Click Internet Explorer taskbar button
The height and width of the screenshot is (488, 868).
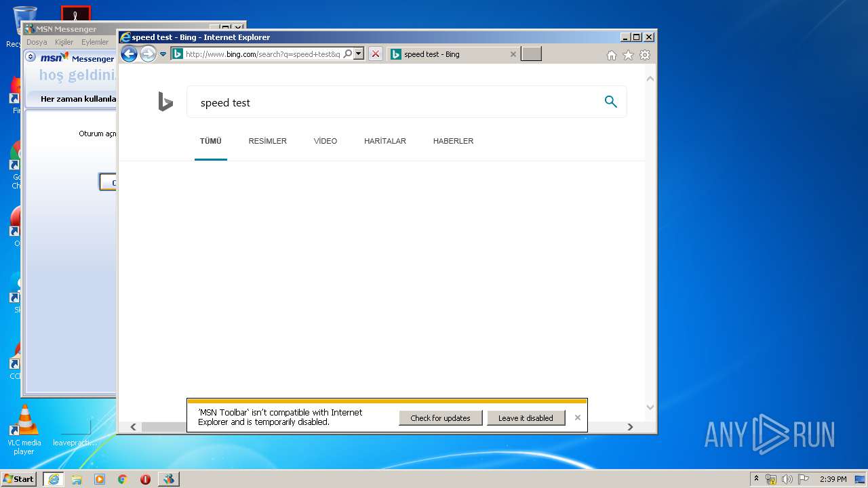point(54,479)
